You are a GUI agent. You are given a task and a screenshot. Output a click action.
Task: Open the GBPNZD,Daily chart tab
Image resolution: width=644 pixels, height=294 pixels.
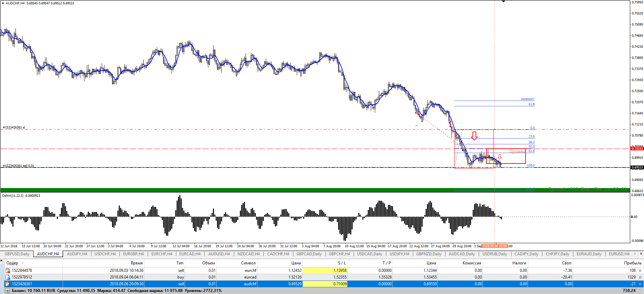click(429, 254)
